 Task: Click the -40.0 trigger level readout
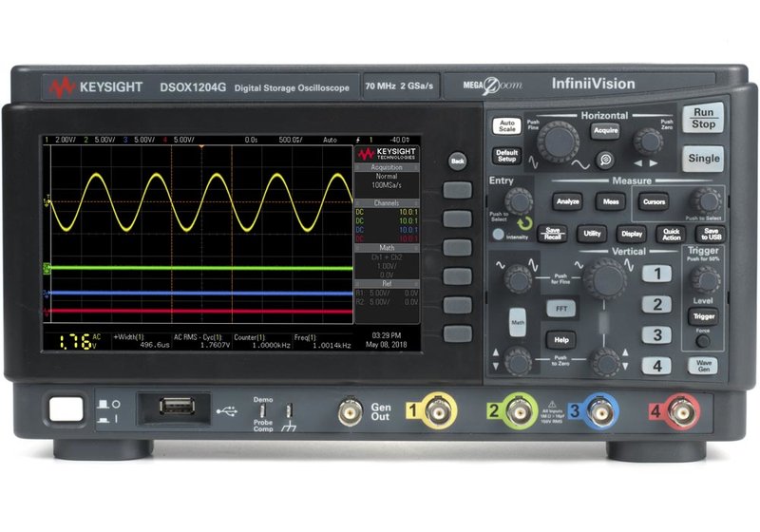click(x=399, y=140)
